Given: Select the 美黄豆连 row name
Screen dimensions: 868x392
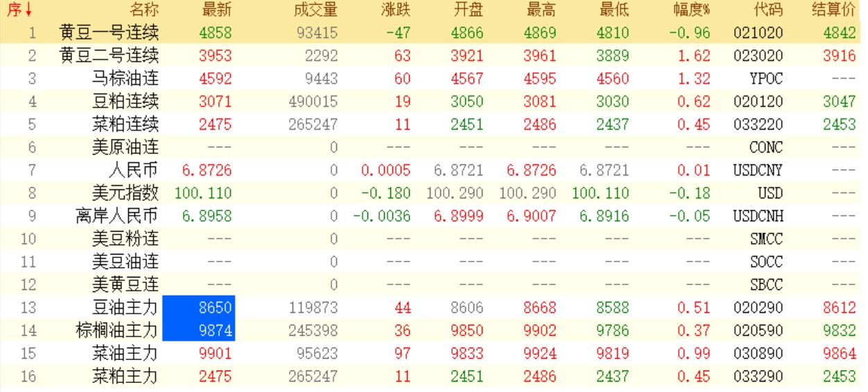Looking at the screenshot, I should tap(125, 284).
